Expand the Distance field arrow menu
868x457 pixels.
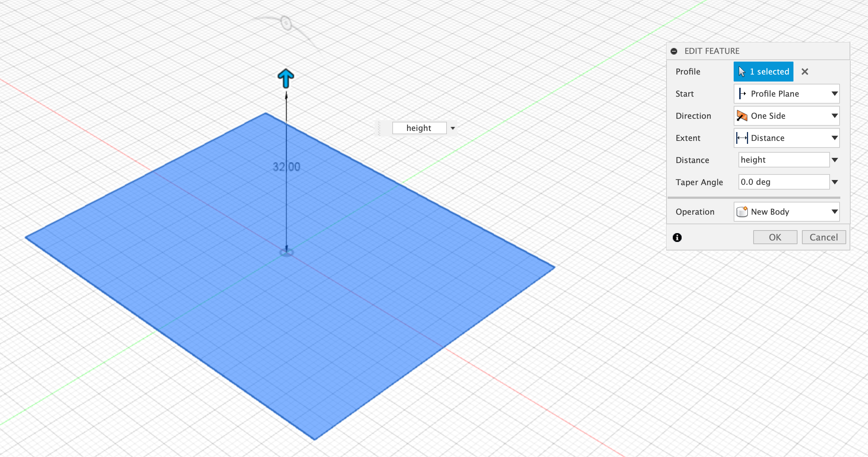coord(835,160)
